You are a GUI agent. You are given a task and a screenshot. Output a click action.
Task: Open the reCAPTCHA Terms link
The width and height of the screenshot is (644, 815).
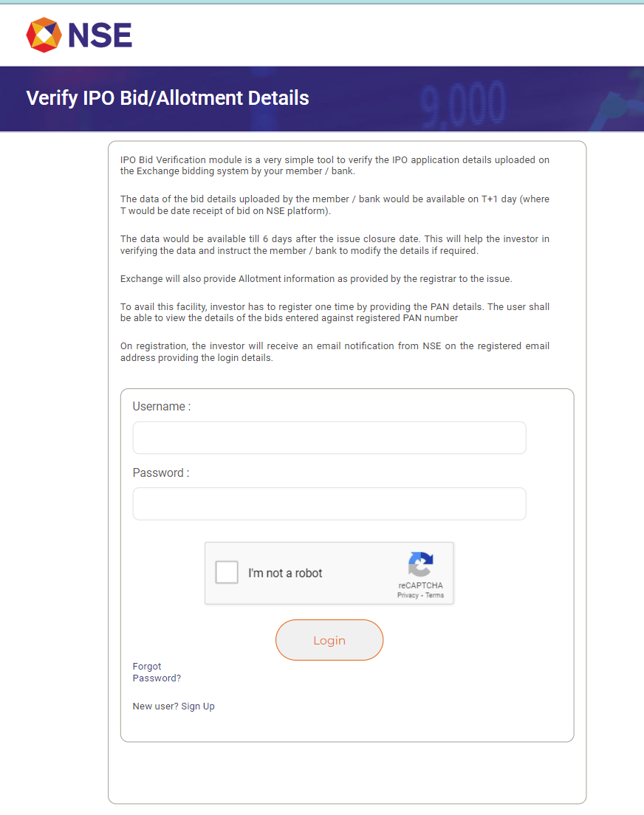[x=435, y=595]
